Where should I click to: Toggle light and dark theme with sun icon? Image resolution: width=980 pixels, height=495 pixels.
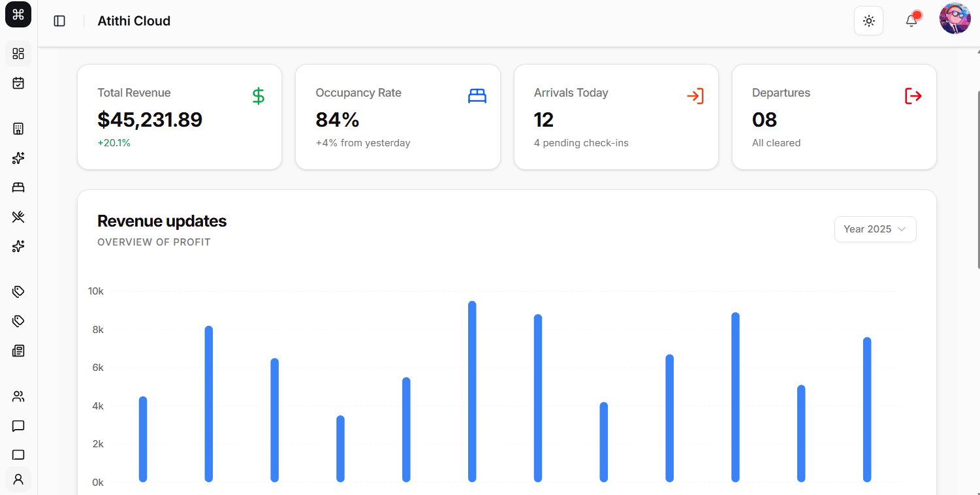point(868,20)
